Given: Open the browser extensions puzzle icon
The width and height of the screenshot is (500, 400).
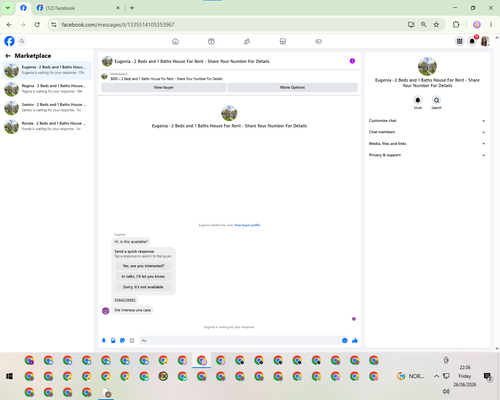Looking at the screenshot, I should tap(456, 25).
